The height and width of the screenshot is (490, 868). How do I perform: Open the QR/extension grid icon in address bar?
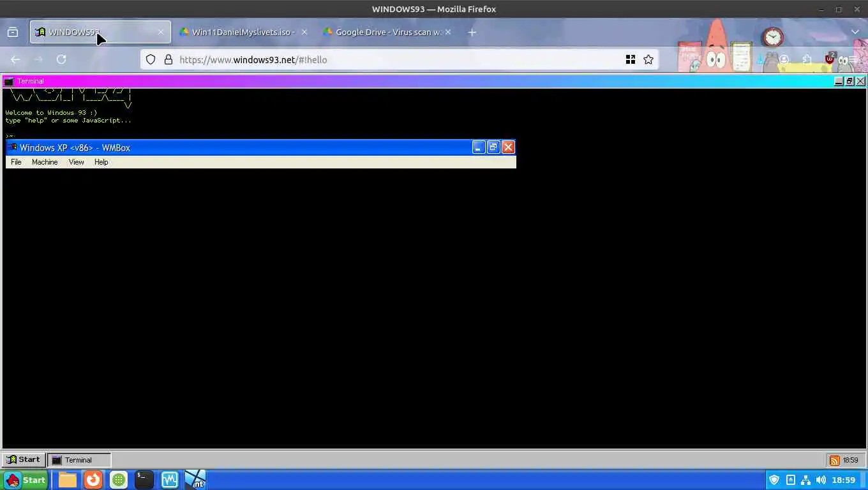[631, 59]
